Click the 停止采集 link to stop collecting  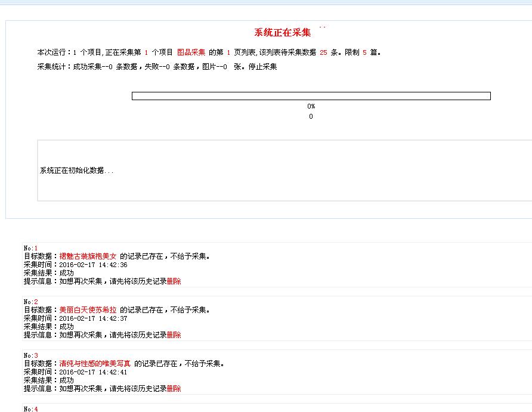coord(262,67)
